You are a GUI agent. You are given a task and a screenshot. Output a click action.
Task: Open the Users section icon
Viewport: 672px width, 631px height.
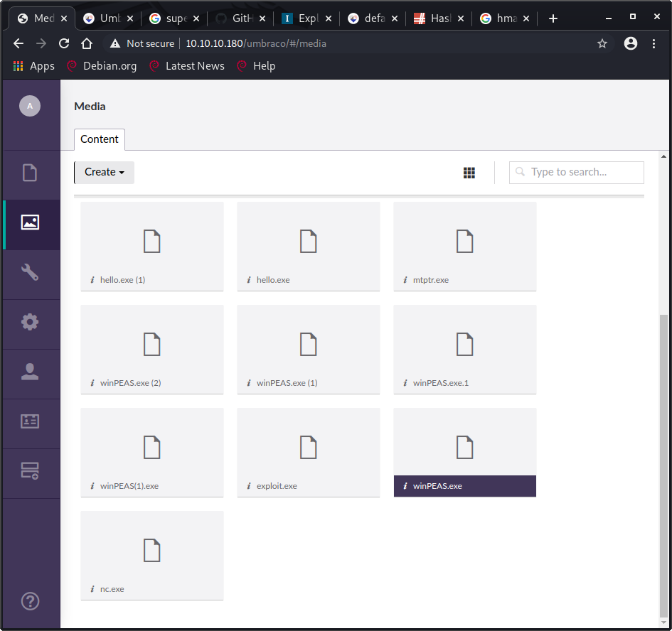click(x=30, y=372)
